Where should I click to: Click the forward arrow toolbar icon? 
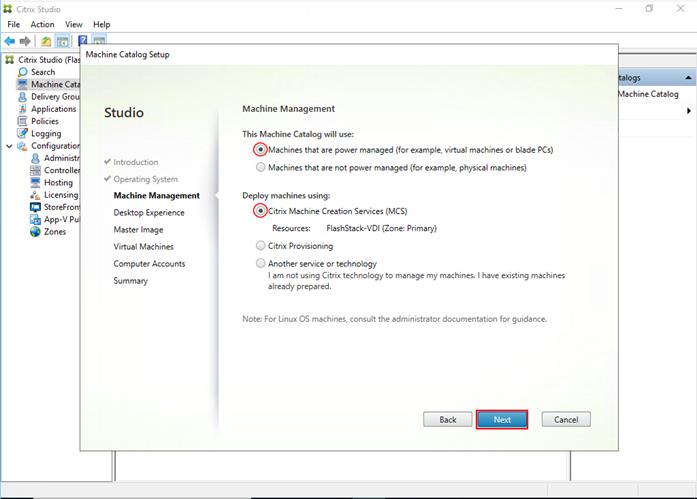(25, 41)
